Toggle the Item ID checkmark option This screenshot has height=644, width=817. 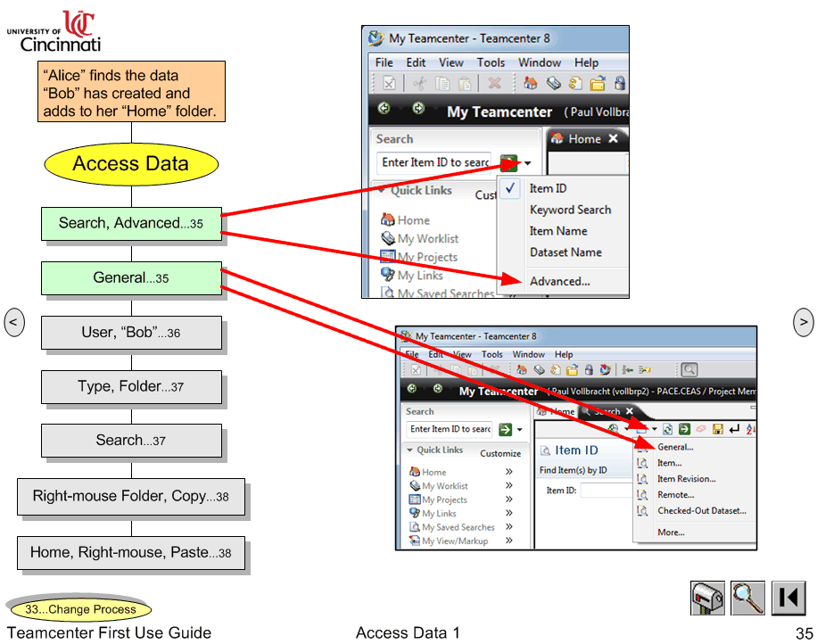(x=510, y=189)
